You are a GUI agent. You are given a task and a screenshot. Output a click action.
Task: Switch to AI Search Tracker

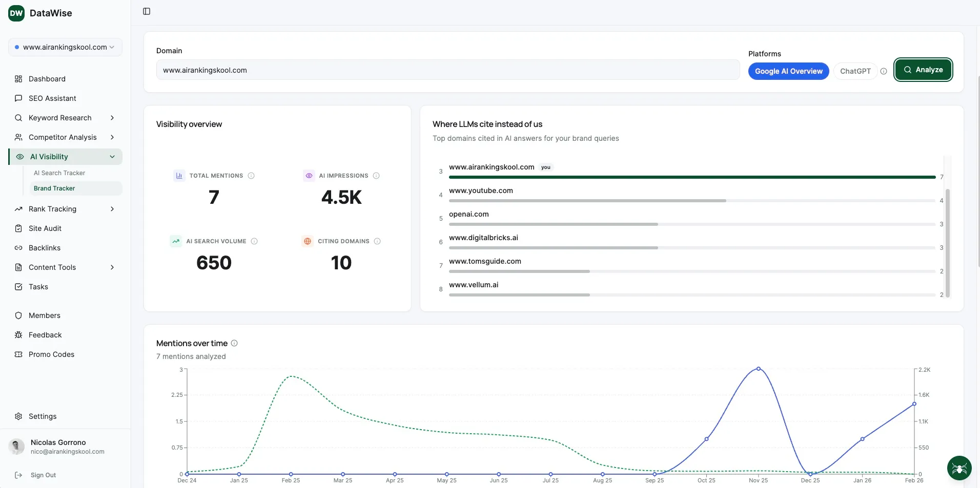click(60, 173)
